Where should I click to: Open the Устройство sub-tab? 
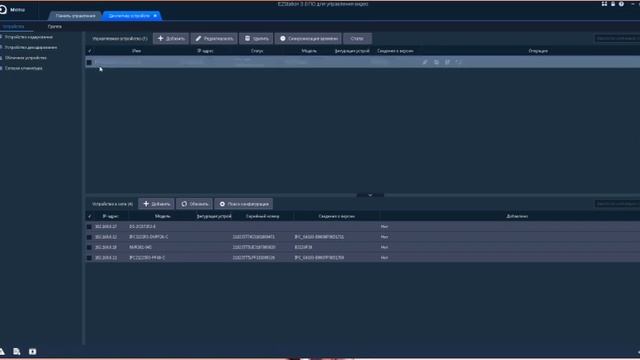[13, 27]
